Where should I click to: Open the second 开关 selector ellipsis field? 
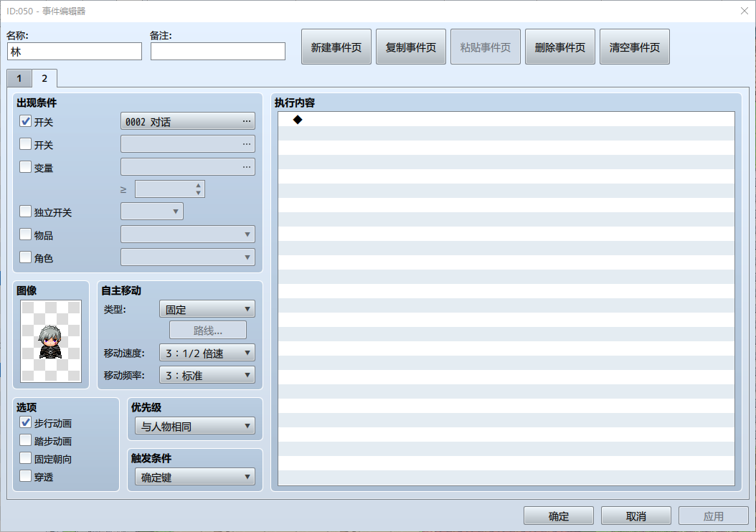[x=187, y=144]
